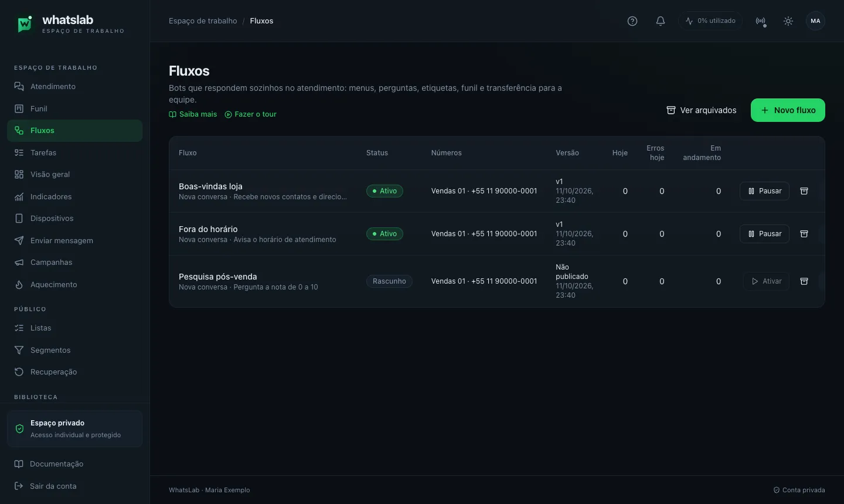Screen dimensions: 844x504
Task: Open the MA user avatar menu
Action: coord(816,21)
